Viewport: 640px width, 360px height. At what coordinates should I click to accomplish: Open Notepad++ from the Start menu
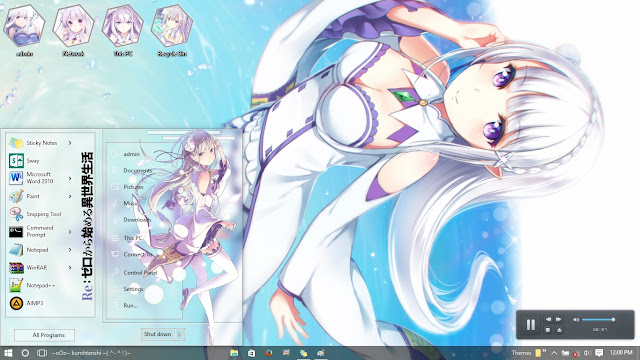click(x=40, y=285)
